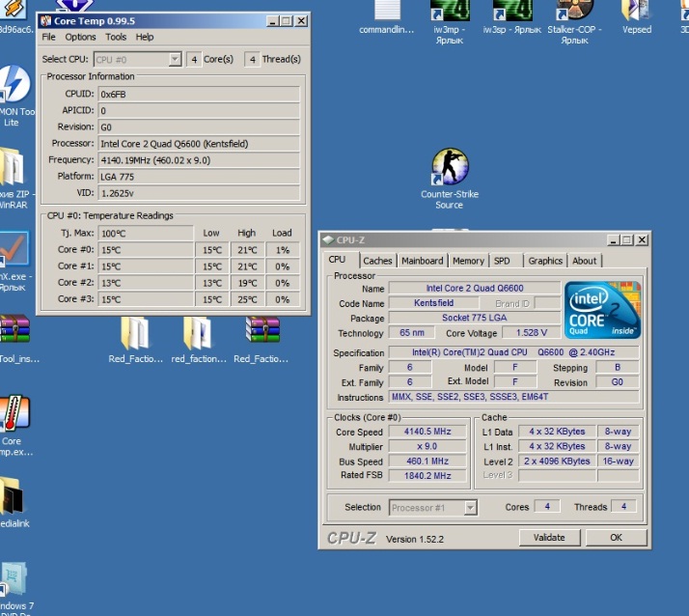Open the Help menu in Core Temp

click(x=145, y=37)
